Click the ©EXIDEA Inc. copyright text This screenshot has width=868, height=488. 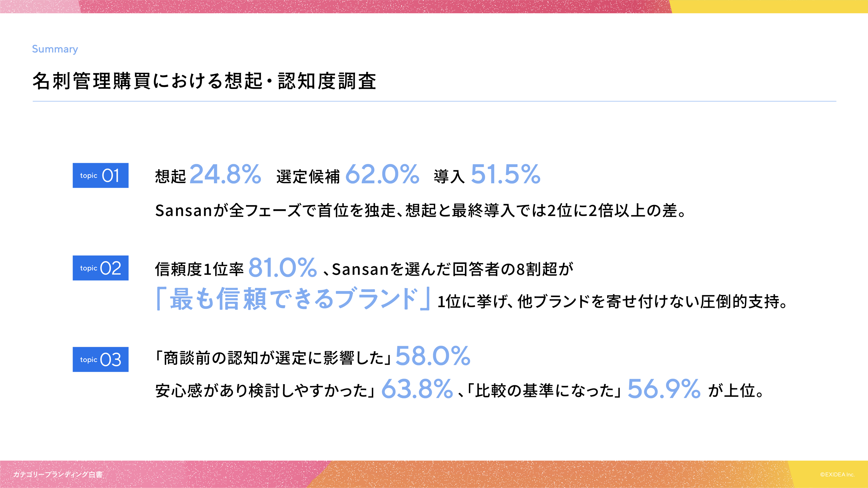pos(837,474)
